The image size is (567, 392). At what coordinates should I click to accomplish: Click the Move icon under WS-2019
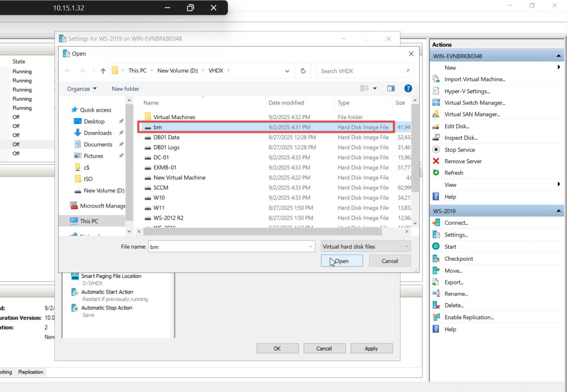pyautogui.click(x=436, y=271)
